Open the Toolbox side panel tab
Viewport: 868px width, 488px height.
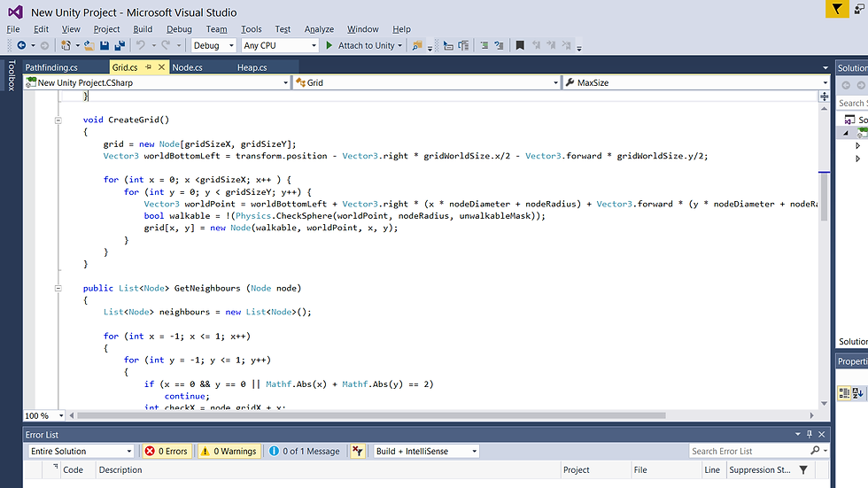(x=11, y=75)
